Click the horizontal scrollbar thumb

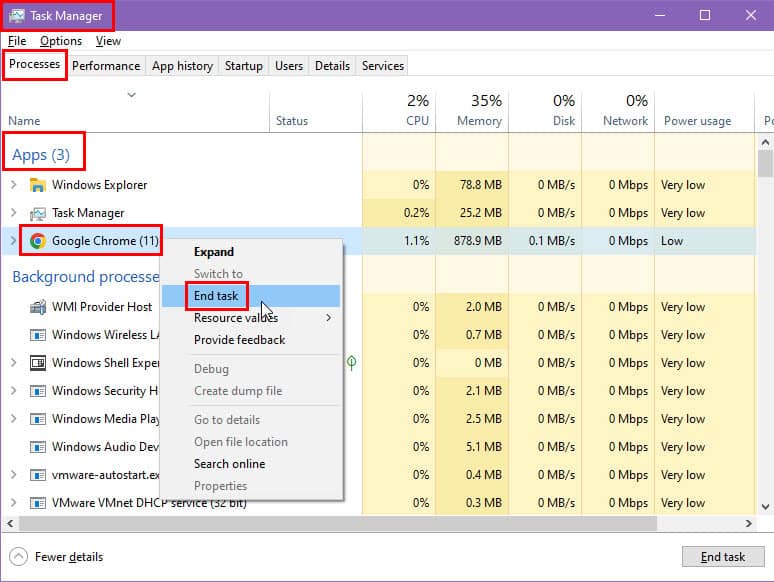click(338, 523)
